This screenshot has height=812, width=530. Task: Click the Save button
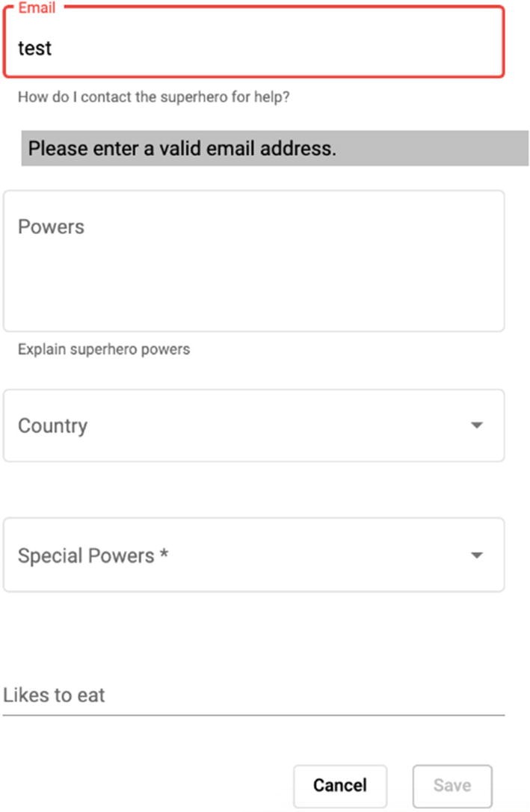pos(452,786)
